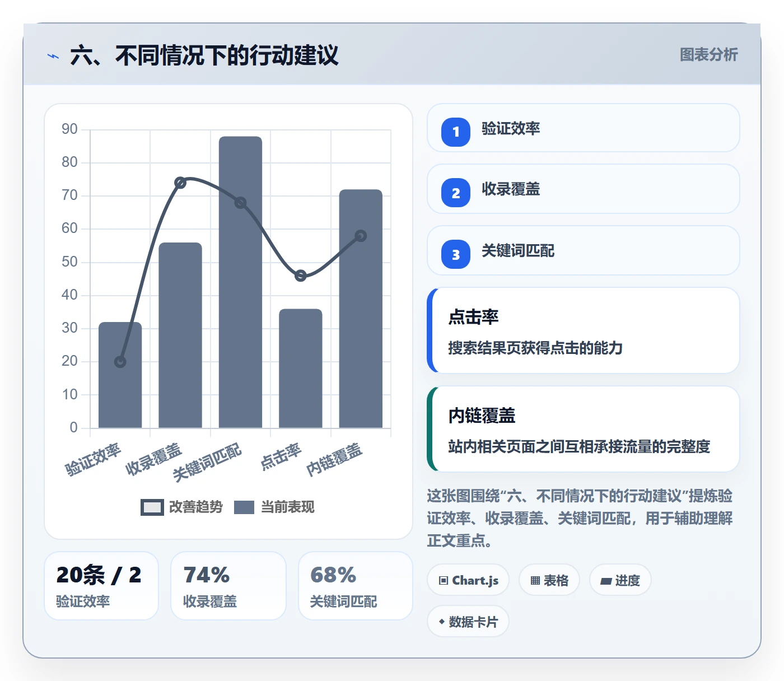Image resolution: width=784 pixels, height=681 pixels.
Task: Click the 50 value on the y-axis
Action: (x=69, y=262)
